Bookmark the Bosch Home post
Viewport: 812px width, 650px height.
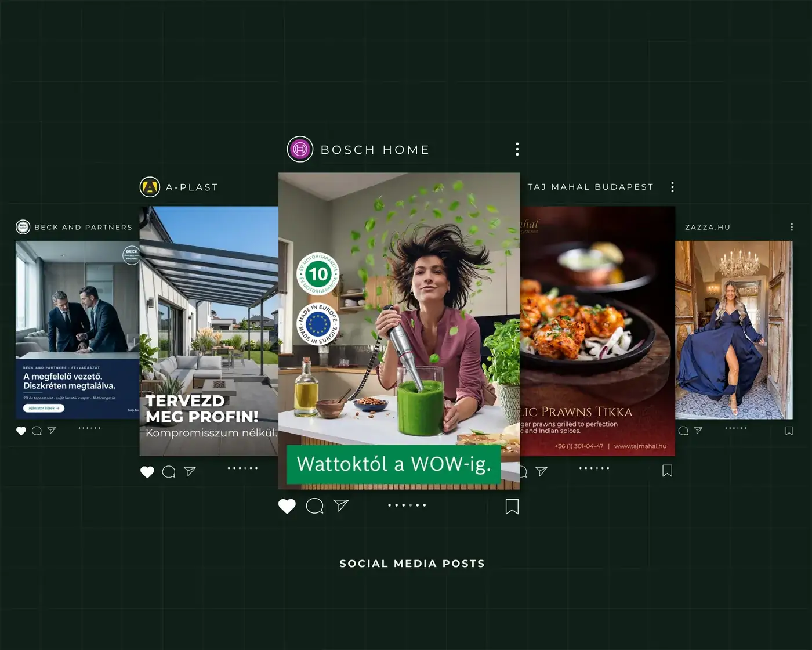512,507
